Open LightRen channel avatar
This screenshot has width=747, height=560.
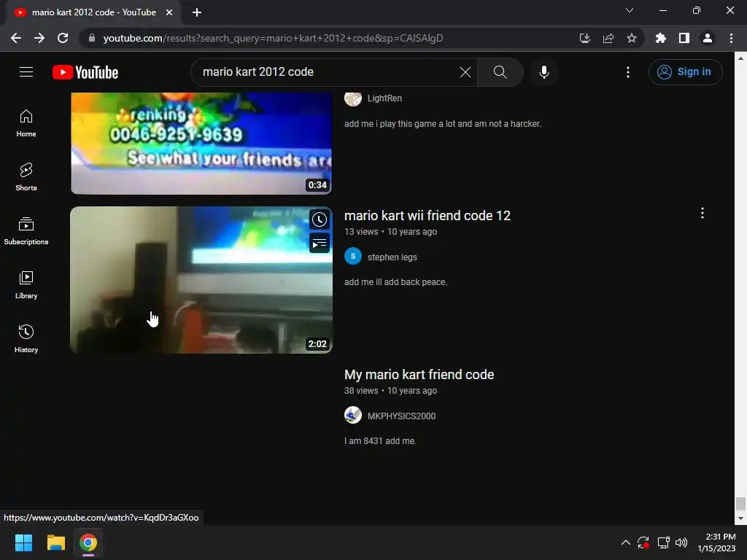coord(353,98)
